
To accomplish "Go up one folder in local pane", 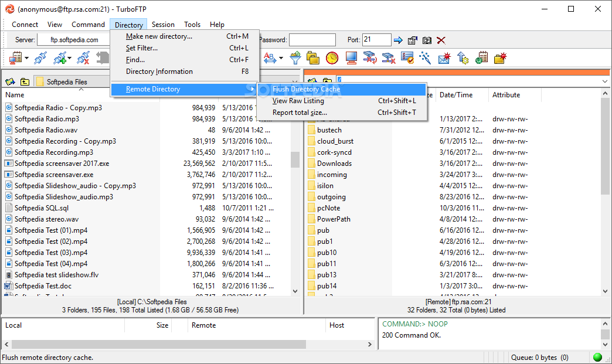I will (25, 81).
